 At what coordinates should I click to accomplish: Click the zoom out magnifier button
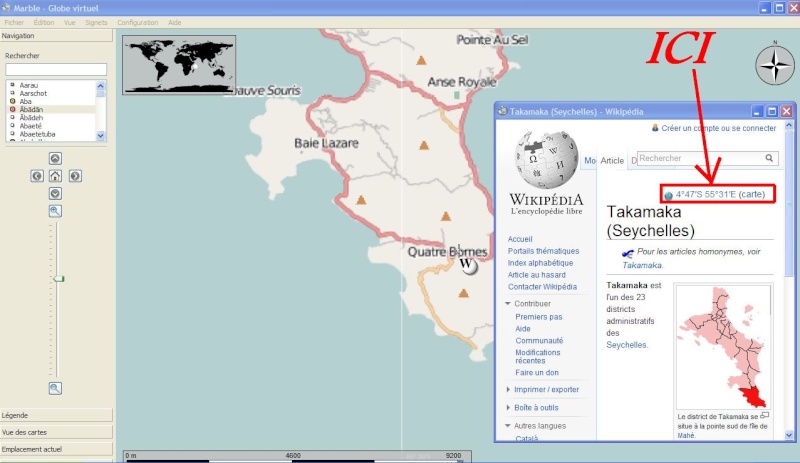point(55,388)
